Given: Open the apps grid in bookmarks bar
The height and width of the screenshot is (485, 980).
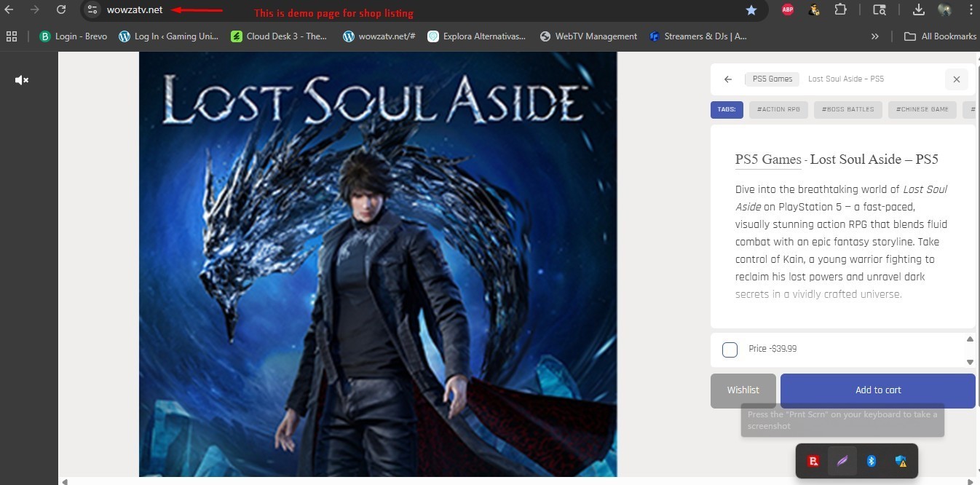Looking at the screenshot, I should click(x=11, y=36).
